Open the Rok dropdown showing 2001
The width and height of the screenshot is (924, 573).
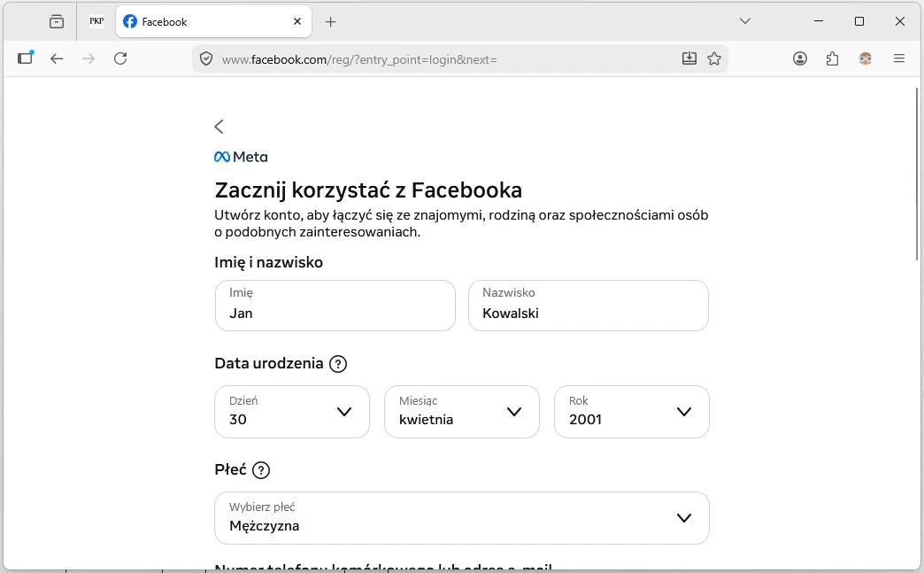click(631, 412)
